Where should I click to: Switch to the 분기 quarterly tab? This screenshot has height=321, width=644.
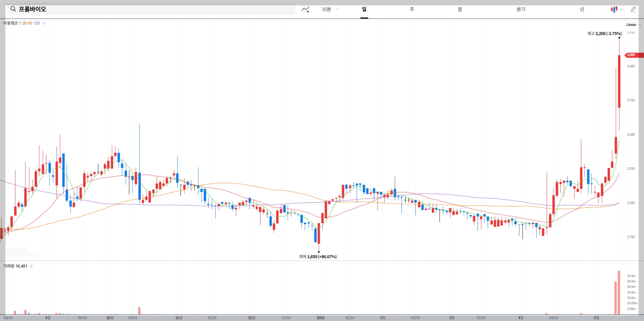tap(521, 9)
